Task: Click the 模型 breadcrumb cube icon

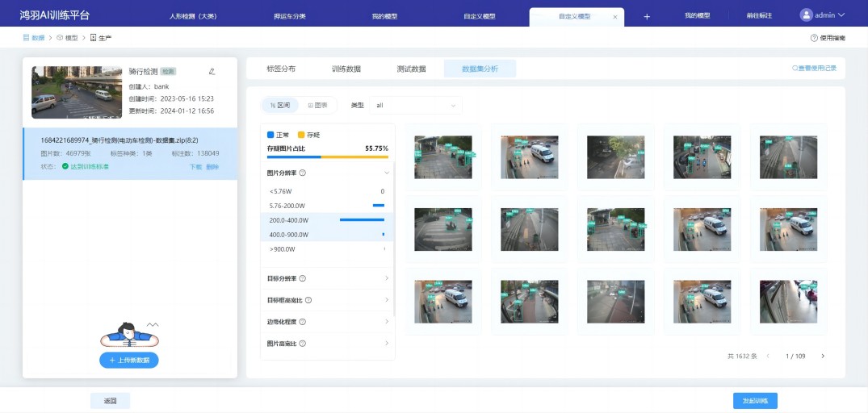Action: 60,38
